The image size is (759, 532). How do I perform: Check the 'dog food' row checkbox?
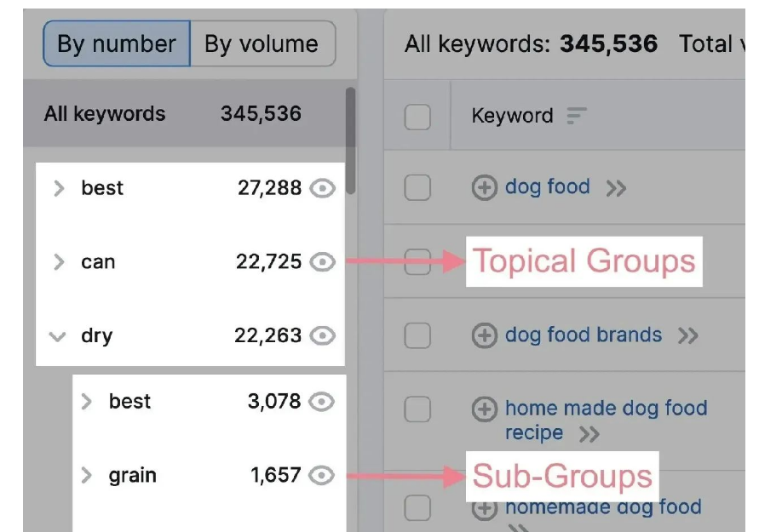[x=417, y=187]
